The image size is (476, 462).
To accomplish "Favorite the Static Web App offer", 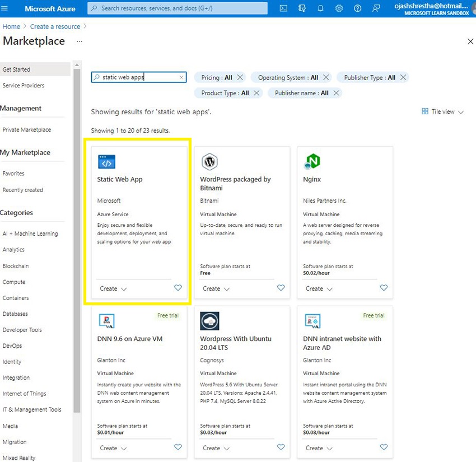I will [178, 288].
